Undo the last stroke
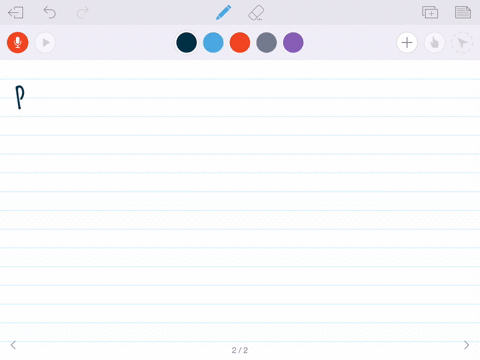 click(50, 13)
